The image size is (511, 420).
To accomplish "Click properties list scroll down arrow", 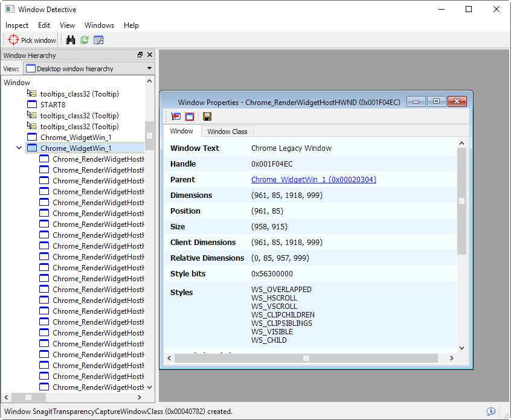I will (461, 348).
